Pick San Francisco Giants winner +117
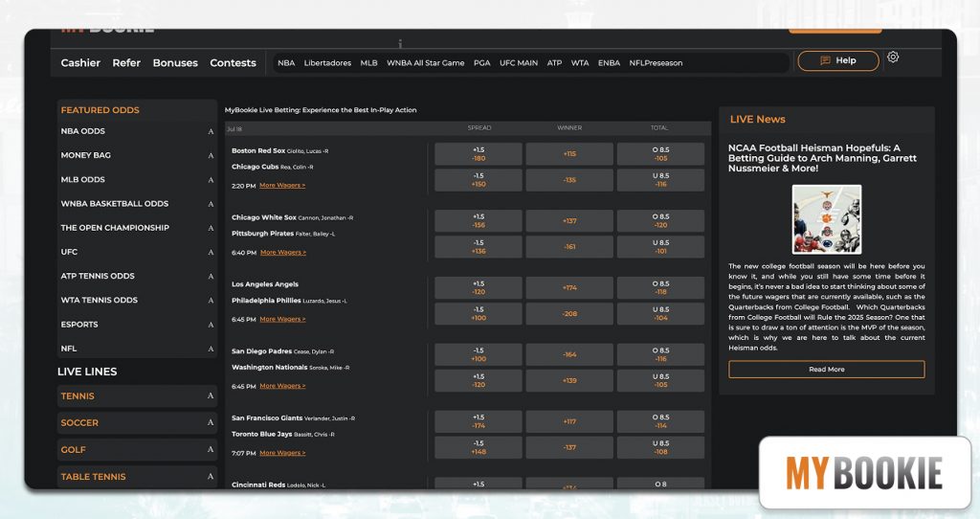 569,422
